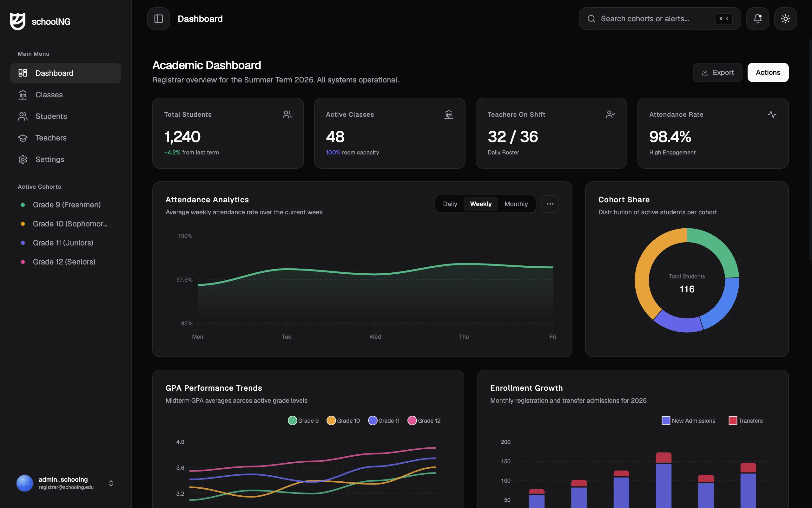
Task: Open the Grade 12 (Seniors) cohort
Action: click(x=66, y=262)
